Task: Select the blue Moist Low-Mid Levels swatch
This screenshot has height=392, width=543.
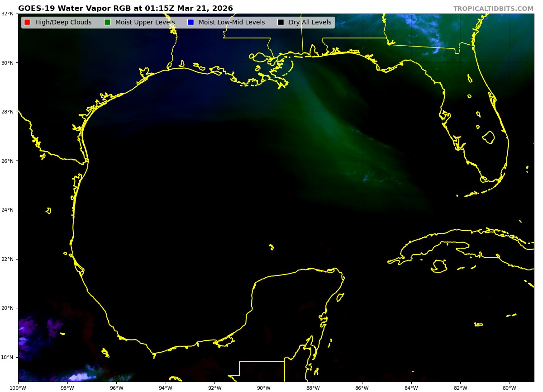Action: [x=191, y=22]
